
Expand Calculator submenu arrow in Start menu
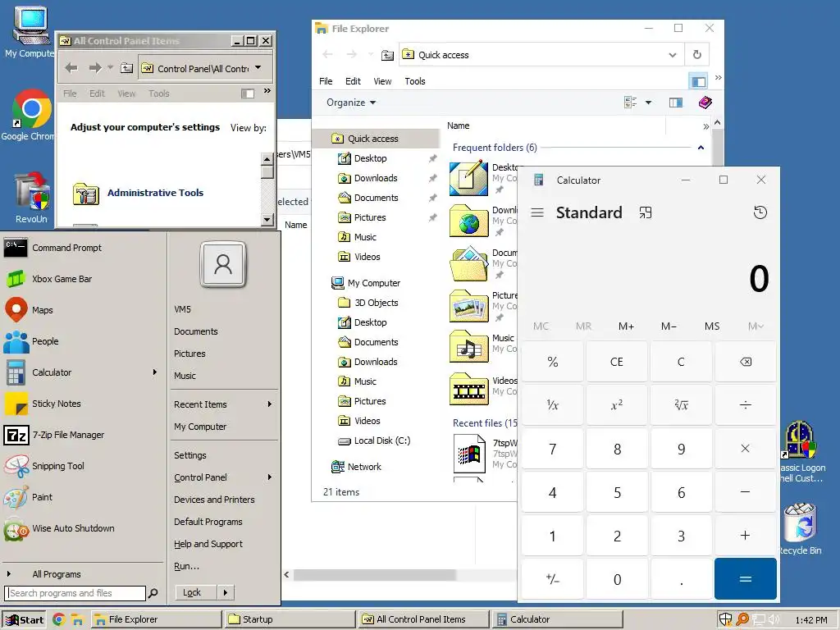coord(155,372)
